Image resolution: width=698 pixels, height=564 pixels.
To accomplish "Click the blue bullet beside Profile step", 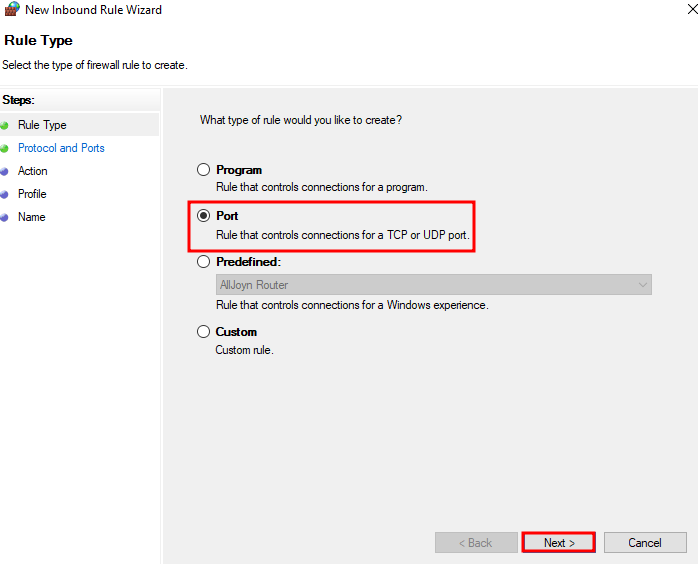I will (x=4, y=195).
